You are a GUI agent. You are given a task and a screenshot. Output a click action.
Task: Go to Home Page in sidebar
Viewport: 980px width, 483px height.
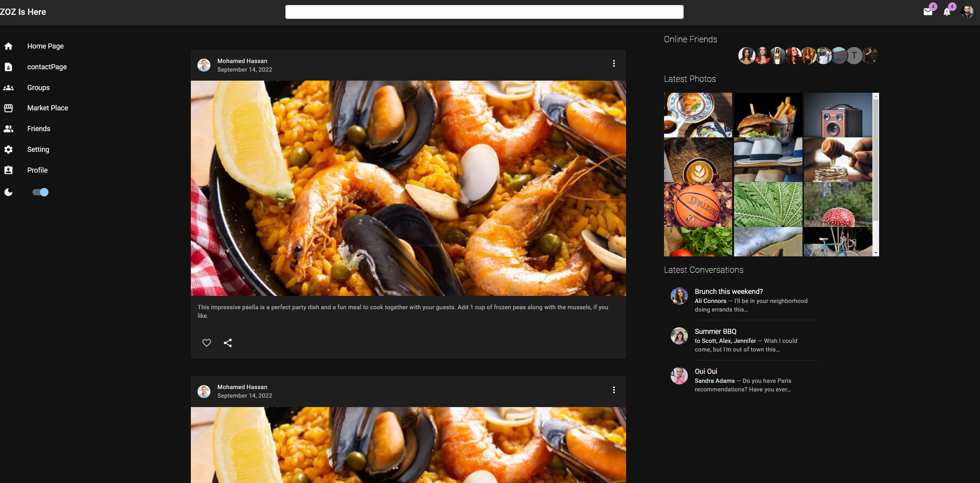(x=45, y=46)
